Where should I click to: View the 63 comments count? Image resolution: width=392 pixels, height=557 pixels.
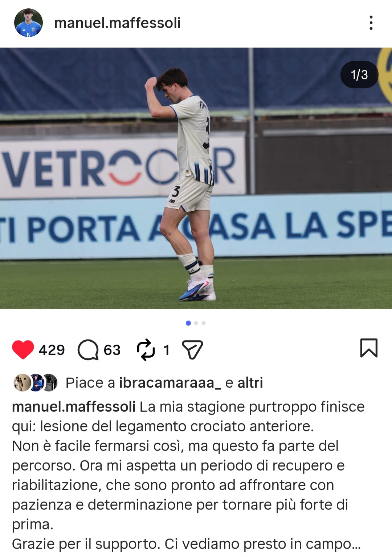click(112, 350)
